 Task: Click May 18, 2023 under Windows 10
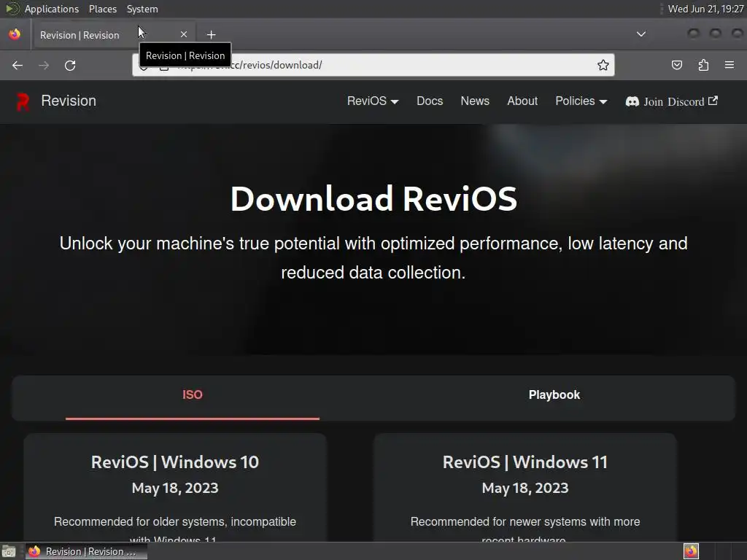pyautogui.click(x=175, y=488)
